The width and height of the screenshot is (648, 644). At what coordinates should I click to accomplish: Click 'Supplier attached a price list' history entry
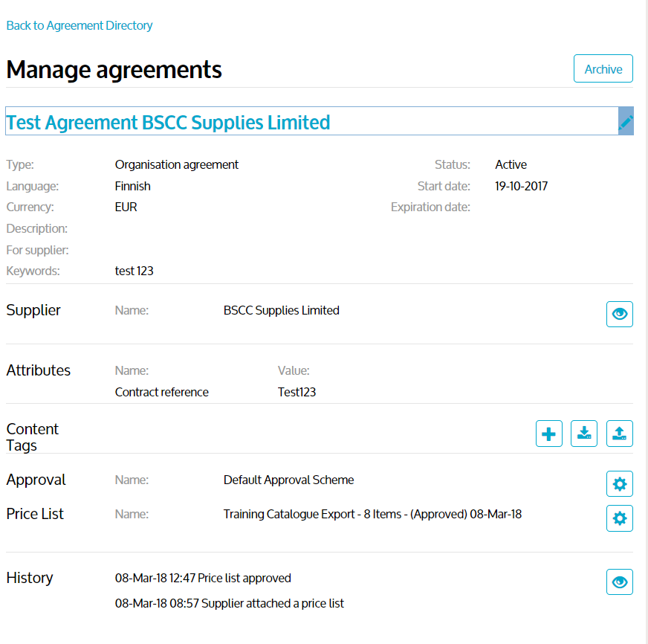[230, 604]
